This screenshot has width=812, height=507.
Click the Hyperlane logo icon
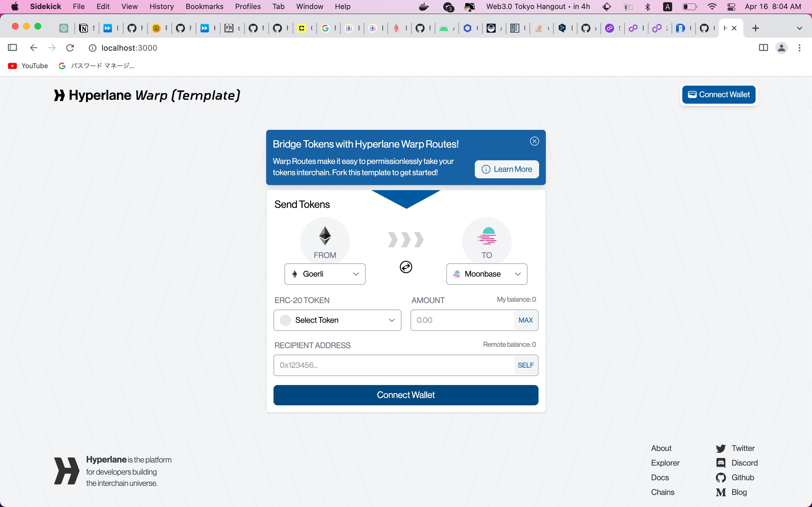pos(59,95)
